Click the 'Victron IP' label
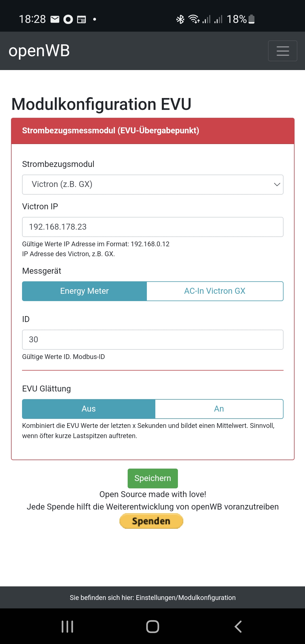305x644 pixels. point(40,206)
